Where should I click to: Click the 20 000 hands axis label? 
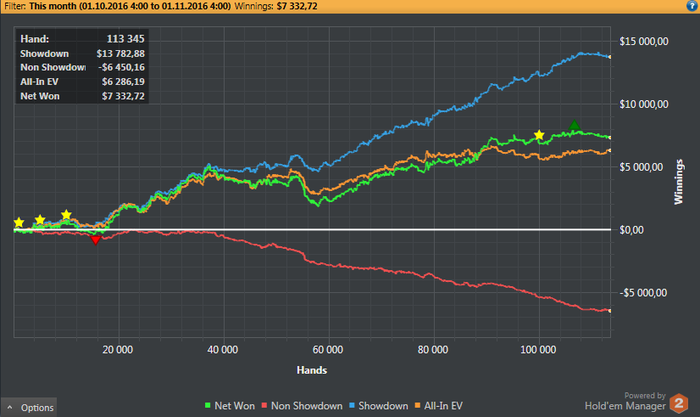pos(117,350)
